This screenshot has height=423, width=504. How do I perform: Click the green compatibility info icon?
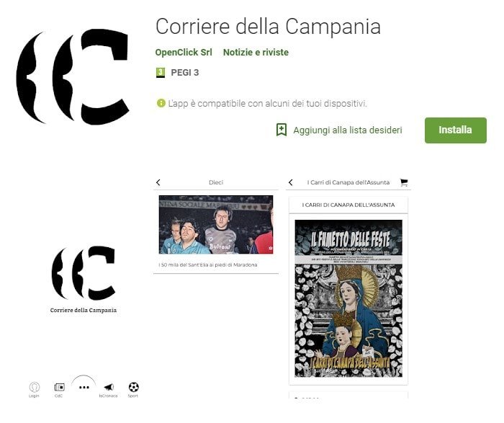161,103
